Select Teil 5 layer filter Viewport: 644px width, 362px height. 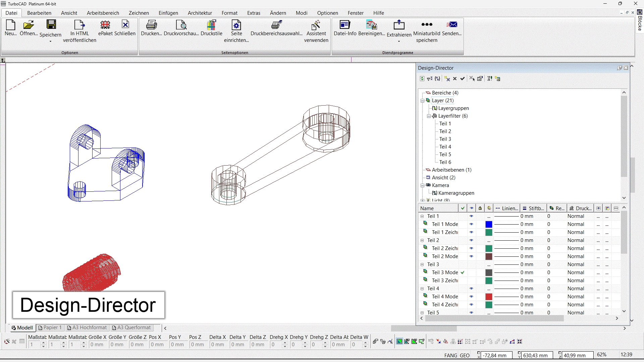click(445, 155)
